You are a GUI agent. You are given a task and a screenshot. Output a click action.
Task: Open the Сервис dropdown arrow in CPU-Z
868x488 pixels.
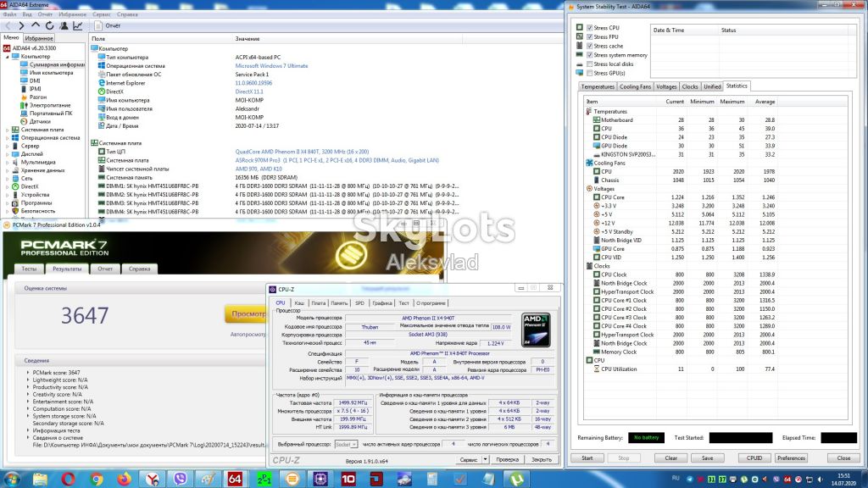click(485, 460)
